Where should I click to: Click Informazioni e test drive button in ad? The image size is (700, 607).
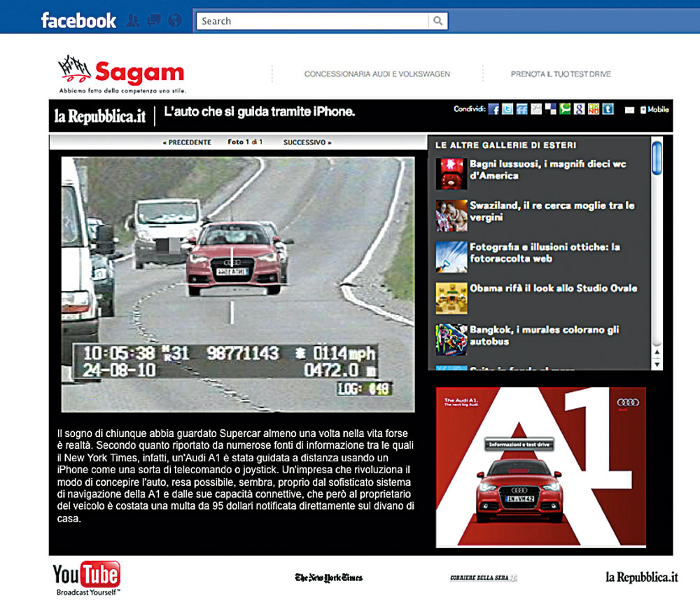tap(519, 445)
